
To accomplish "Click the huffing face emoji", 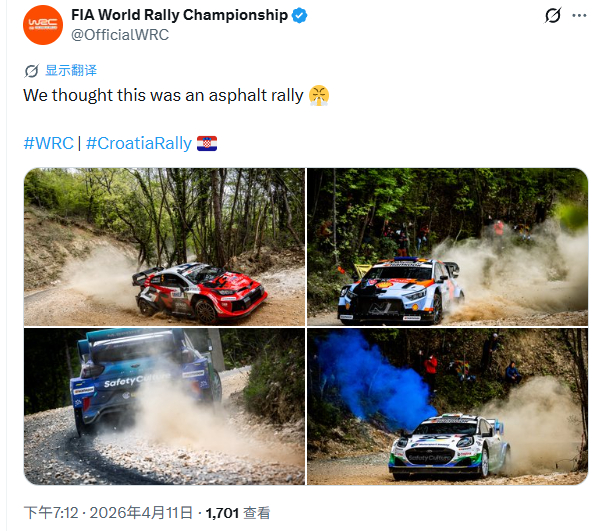I will coord(319,95).
